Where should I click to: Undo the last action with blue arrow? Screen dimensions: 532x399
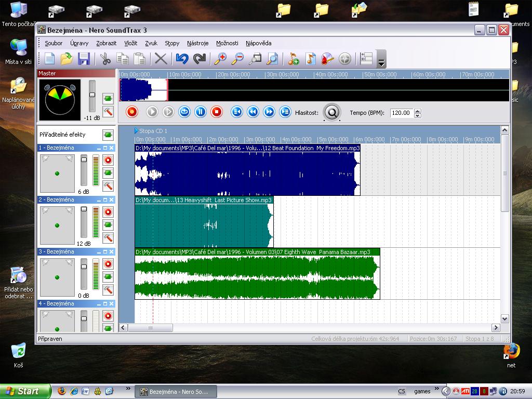click(182, 59)
